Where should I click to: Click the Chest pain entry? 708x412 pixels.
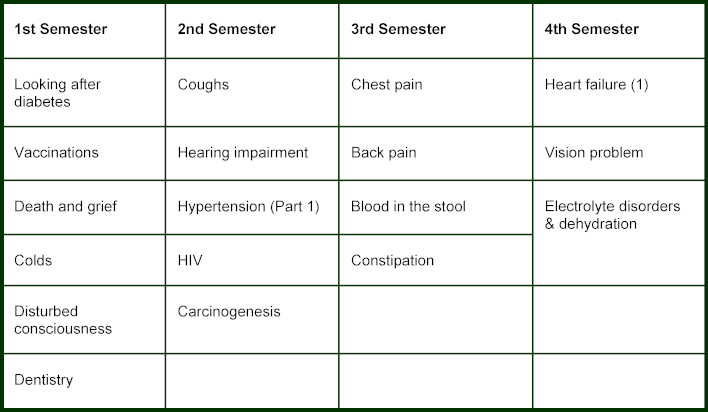pos(436,93)
